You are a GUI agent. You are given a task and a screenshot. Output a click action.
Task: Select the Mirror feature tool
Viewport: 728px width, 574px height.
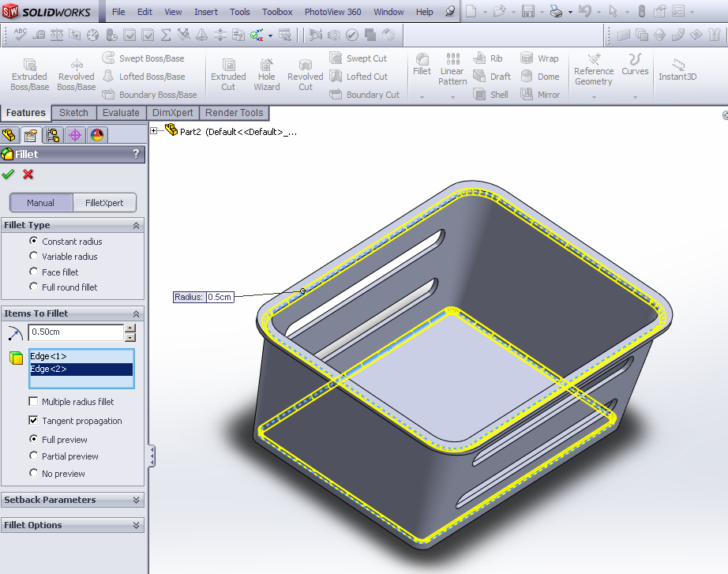(540, 95)
